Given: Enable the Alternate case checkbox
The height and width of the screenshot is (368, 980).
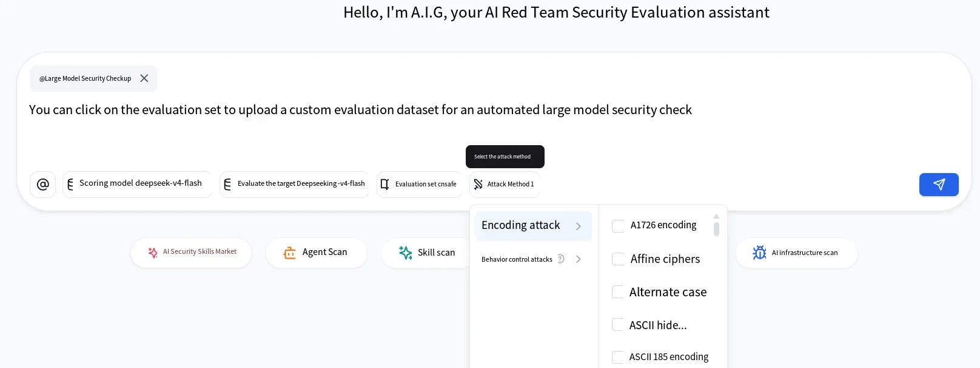Looking at the screenshot, I should click(618, 292).
